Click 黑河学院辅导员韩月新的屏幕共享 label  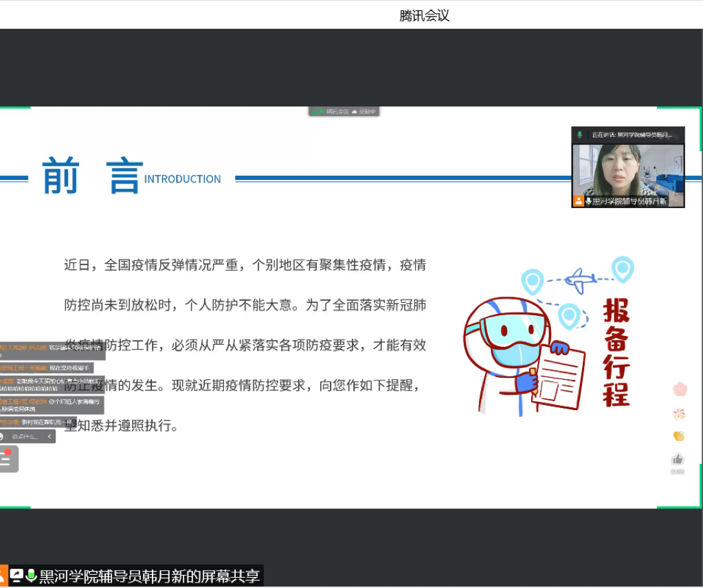point(149,576)
